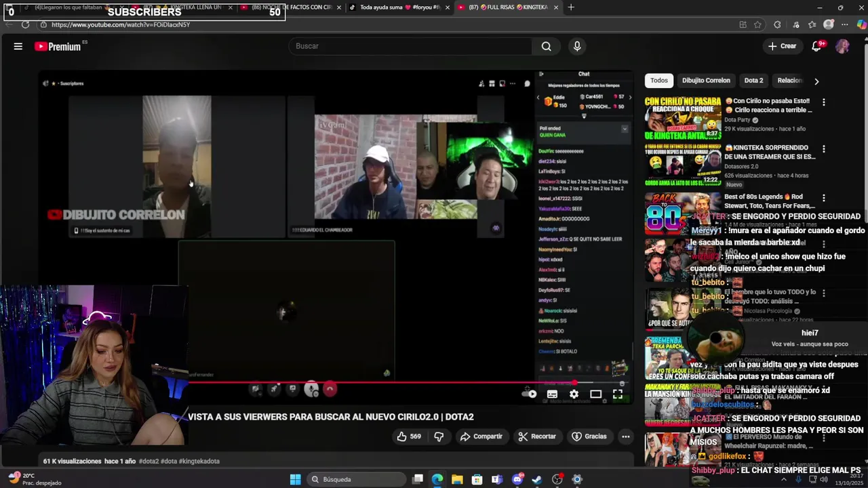
Task: Open options for KINGTEKA SORPRENDIDO video
Action: pyautogui.click(x=824, y=149)
